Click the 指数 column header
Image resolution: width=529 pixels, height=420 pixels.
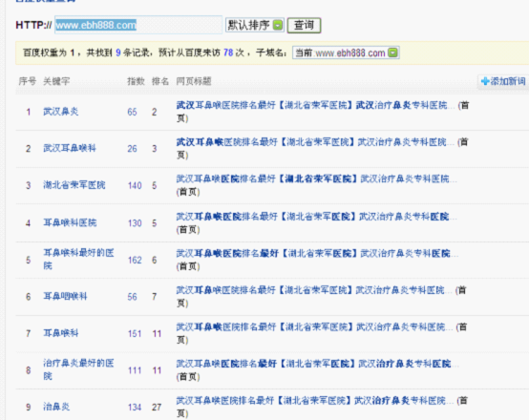tap(136, 81)
